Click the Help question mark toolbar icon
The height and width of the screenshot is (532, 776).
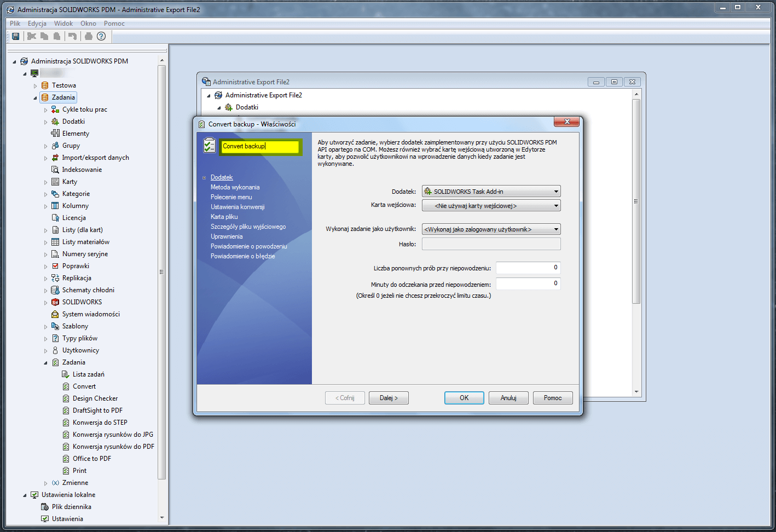101,36
